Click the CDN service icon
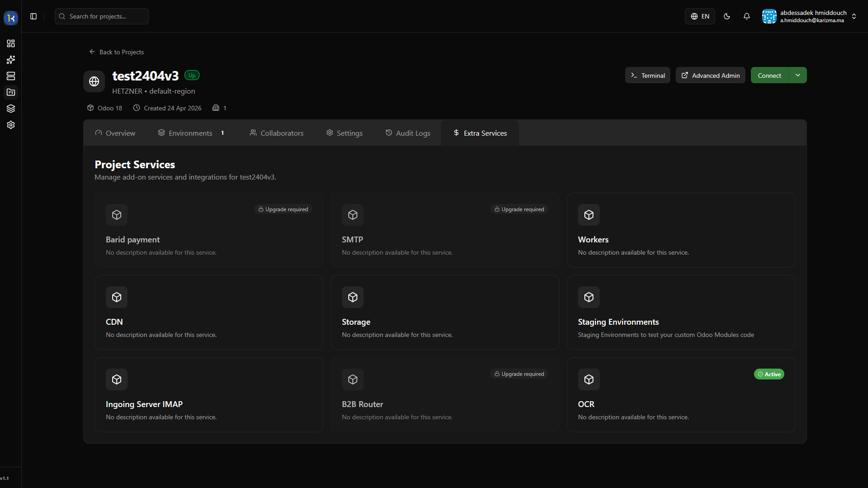Image resolution: width=868 pixels, height=488 pixels. click(117, 297)
